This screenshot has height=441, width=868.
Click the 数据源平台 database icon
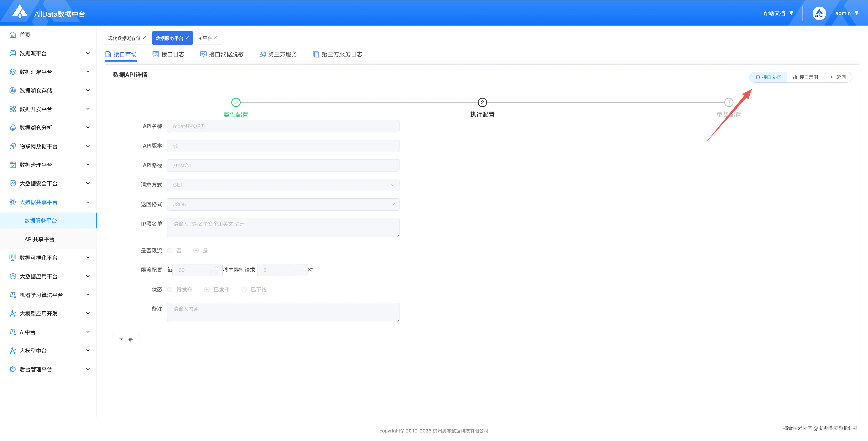pos(13,53)
